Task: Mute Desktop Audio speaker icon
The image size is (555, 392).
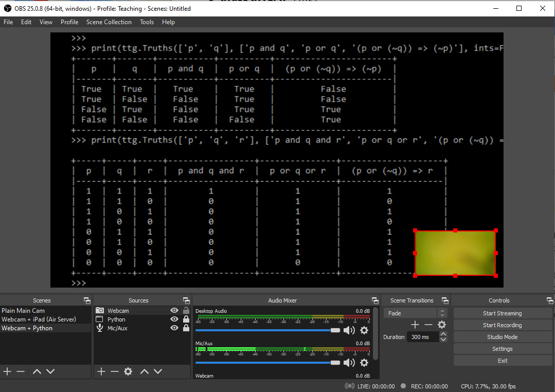Action: [x=349, y=330]
